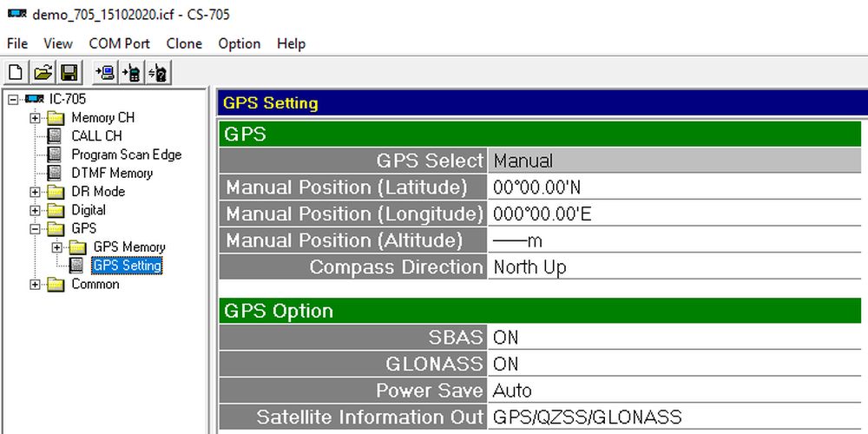The image size is (868, 434).
Task: Select DTMF Memory tree item
Action: click(x=112, y=173)
